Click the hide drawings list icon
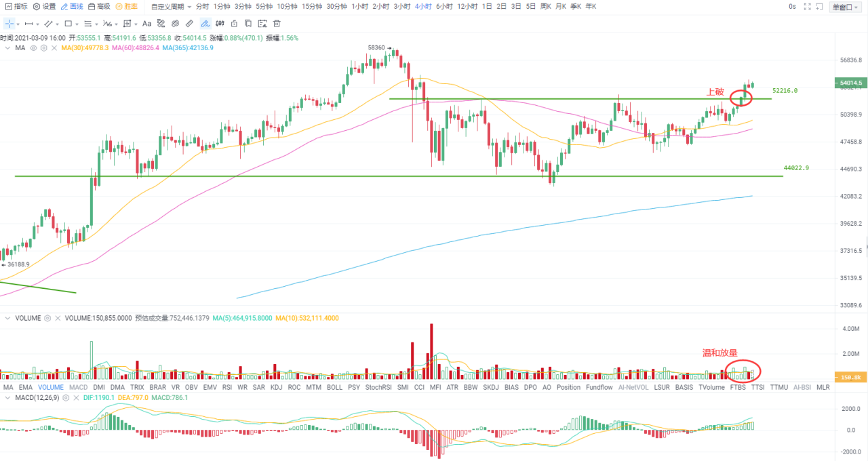Image resolution: width=868 pixels, height=461 pixels. coord(262,24)
